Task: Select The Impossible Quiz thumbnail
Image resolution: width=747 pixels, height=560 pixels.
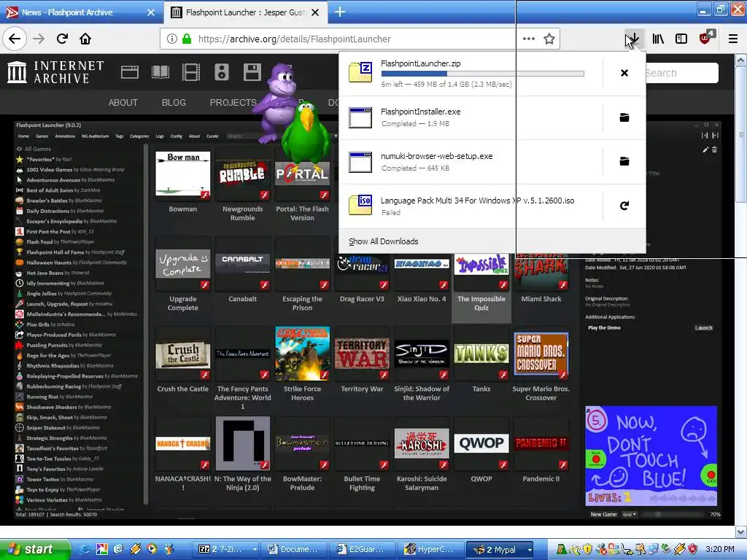Action: coord(481,271)
